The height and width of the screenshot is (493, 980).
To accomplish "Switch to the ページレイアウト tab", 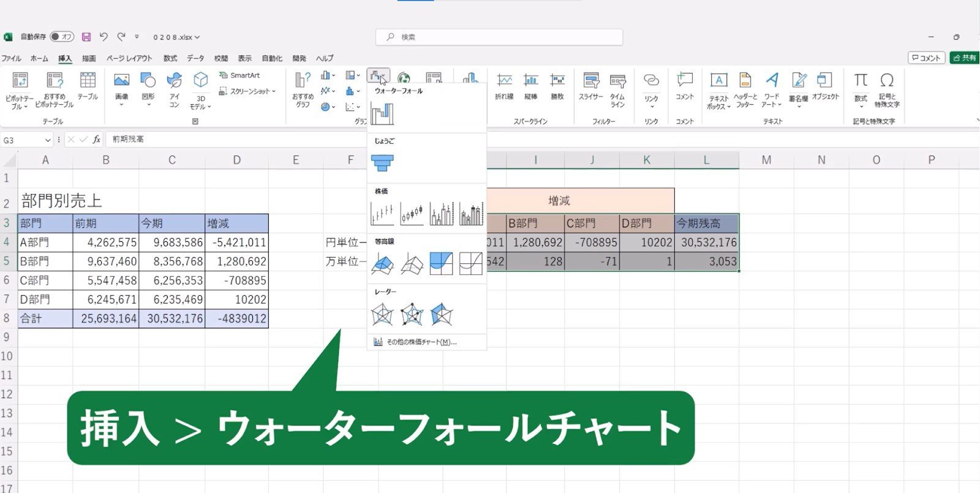I will tap(129, 58).
